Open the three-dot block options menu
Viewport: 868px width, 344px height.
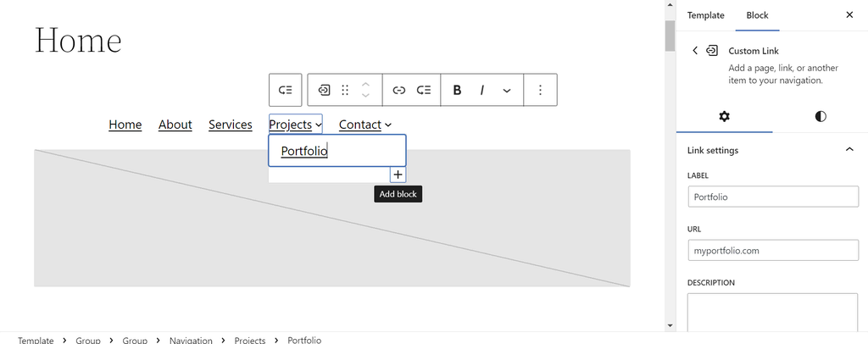[x=541, y=90]
